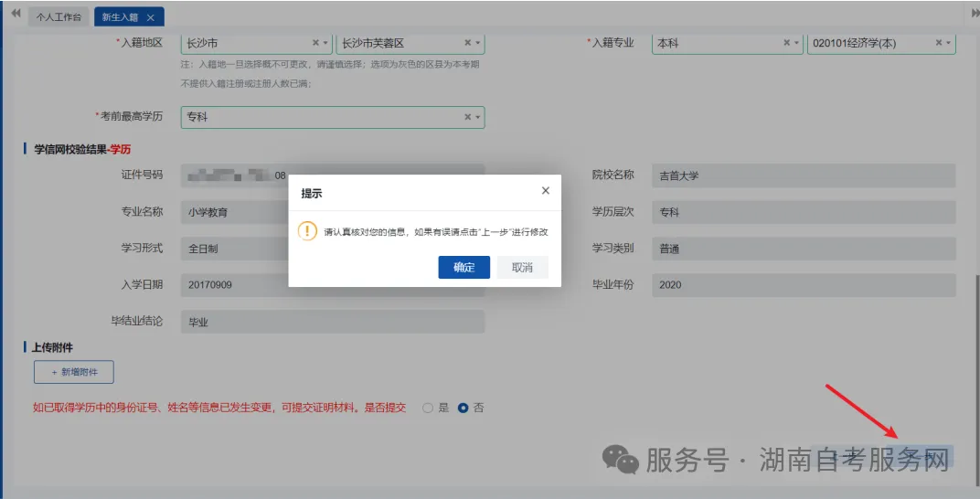The image size is (980, 499).
Task: Clear the 长沙市芙蓉区 selection with x icon
Action: 467,43
